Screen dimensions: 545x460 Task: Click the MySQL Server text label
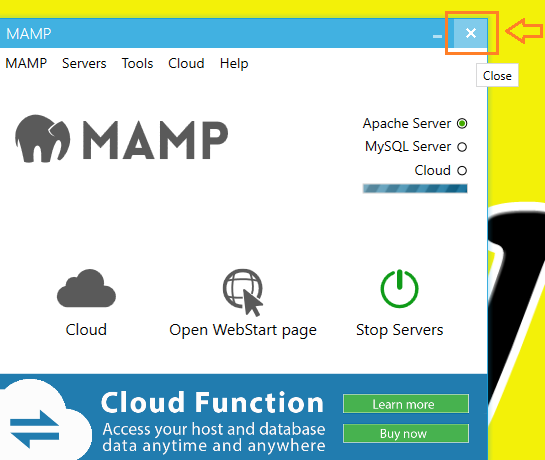(x=408, y=147)
